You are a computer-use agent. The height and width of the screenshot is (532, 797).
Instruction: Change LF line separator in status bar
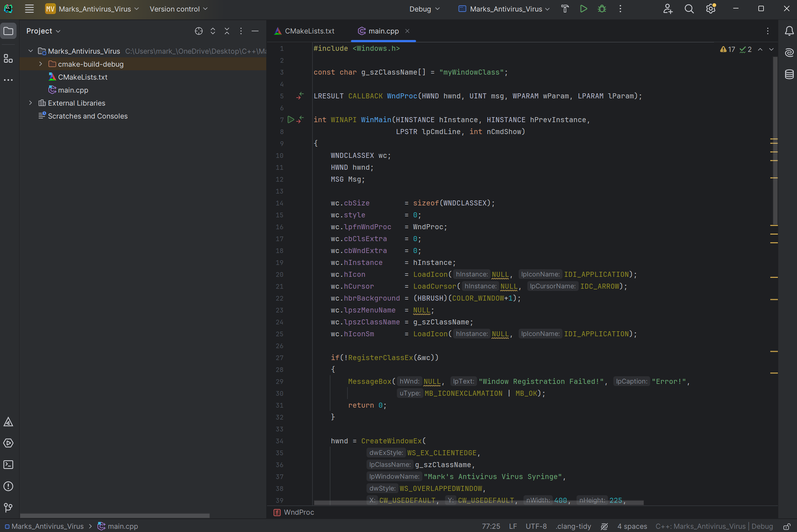point(513,527)
